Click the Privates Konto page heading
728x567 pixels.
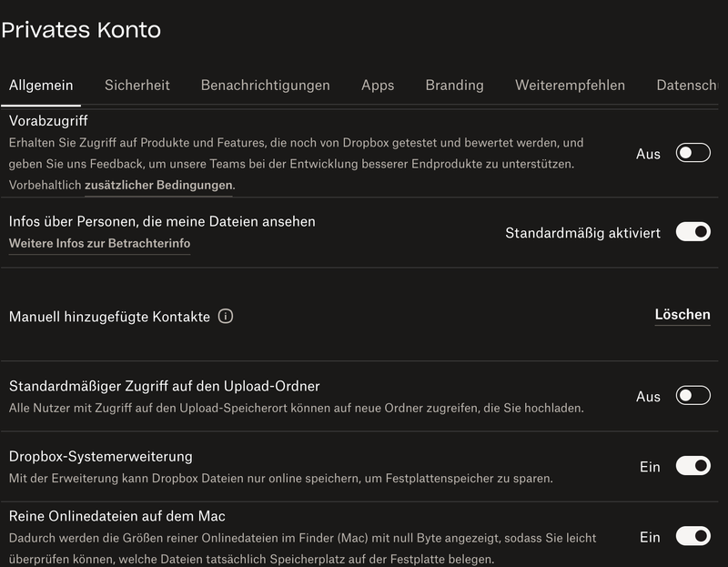tap(80, 30)
